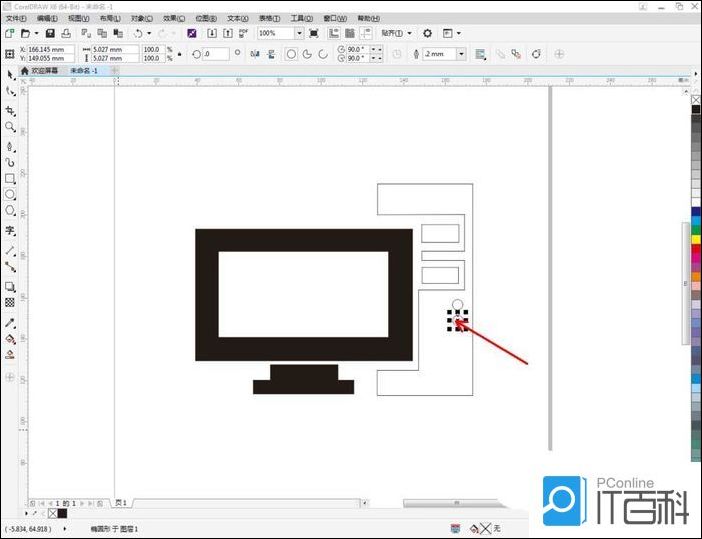Screen dimensions: 702x539
Task: Pick the yellow swatch in the palette
Action: [696, 240]
